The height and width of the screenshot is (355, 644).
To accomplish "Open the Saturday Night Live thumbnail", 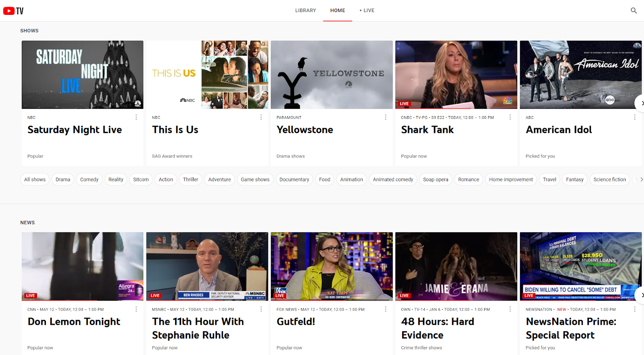I will [x=83, y=75].
